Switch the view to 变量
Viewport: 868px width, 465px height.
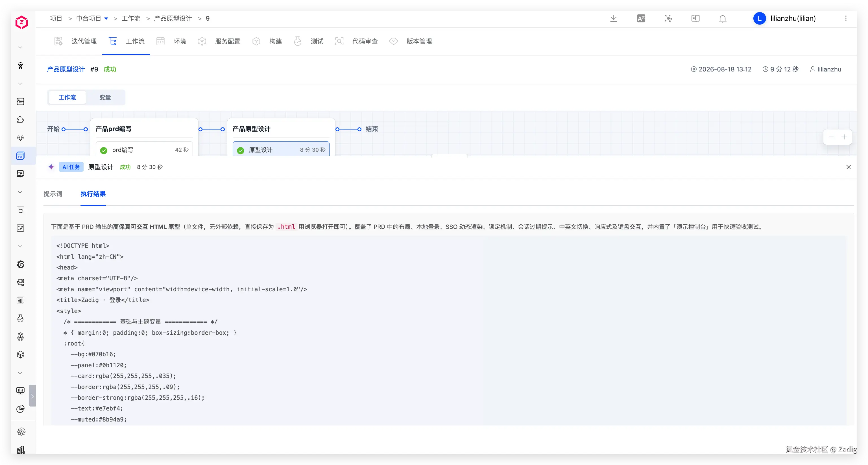pyautogui.click(x=105, y=97)
